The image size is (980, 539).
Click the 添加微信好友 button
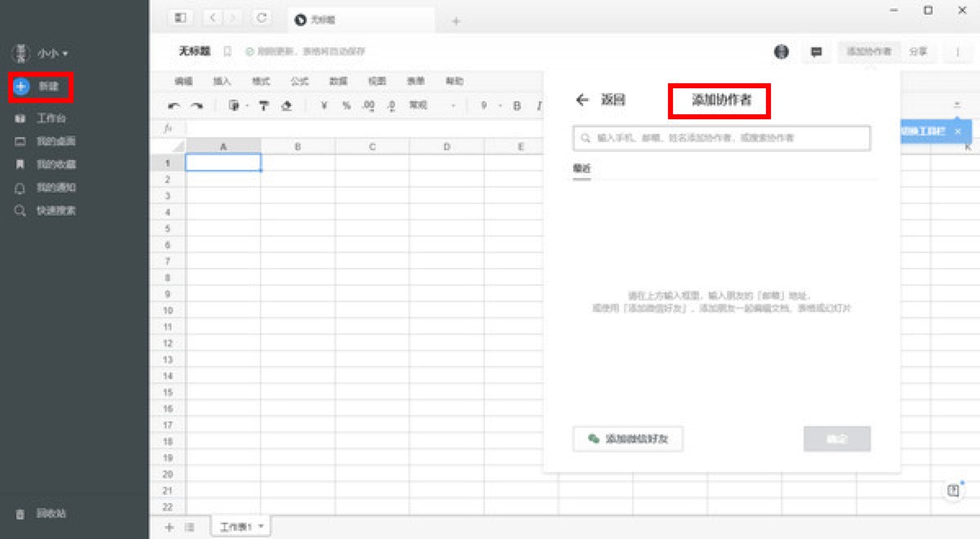click(628, 439)
